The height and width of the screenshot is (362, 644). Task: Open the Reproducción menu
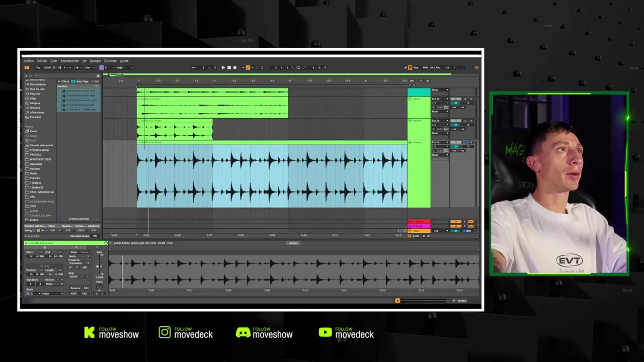tap(70, 61)
